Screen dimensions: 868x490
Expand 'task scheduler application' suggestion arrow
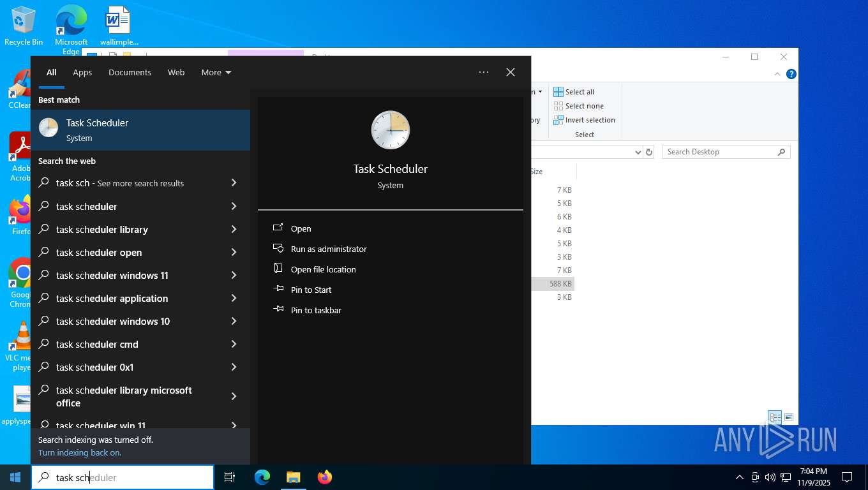tap(234, 298)
